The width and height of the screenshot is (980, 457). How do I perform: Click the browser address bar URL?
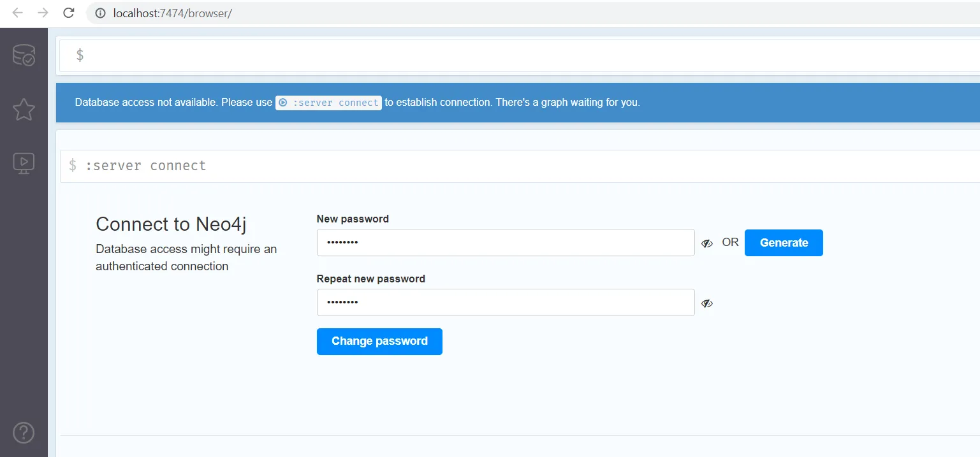[x=172, y=13]
